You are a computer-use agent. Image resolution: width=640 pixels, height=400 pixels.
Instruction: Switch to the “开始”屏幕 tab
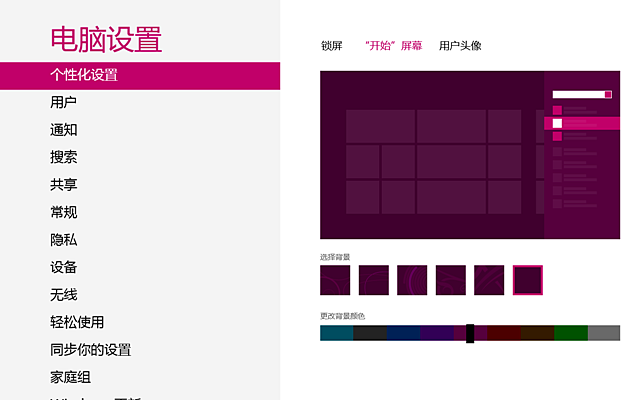click(x=393, y=46)
